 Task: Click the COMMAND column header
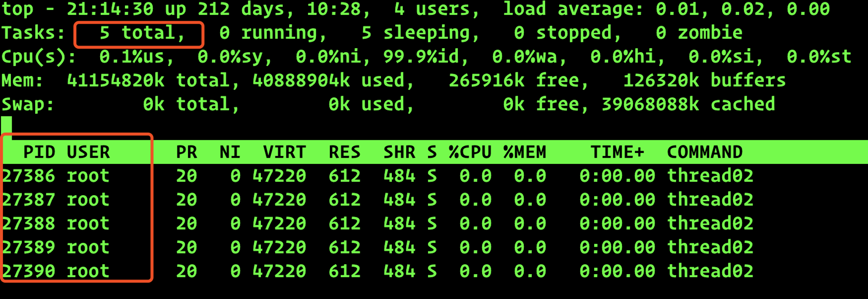click(x=705, y=152)
